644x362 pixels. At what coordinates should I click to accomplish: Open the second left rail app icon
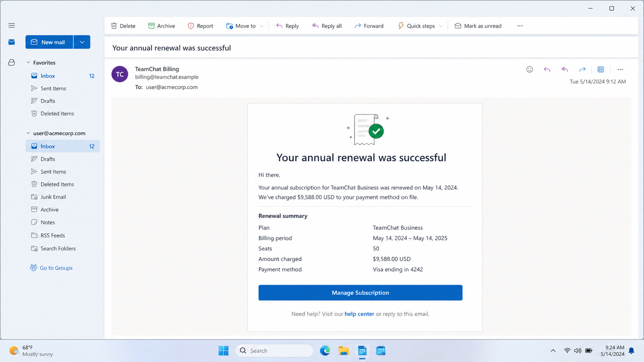[12, 62]
